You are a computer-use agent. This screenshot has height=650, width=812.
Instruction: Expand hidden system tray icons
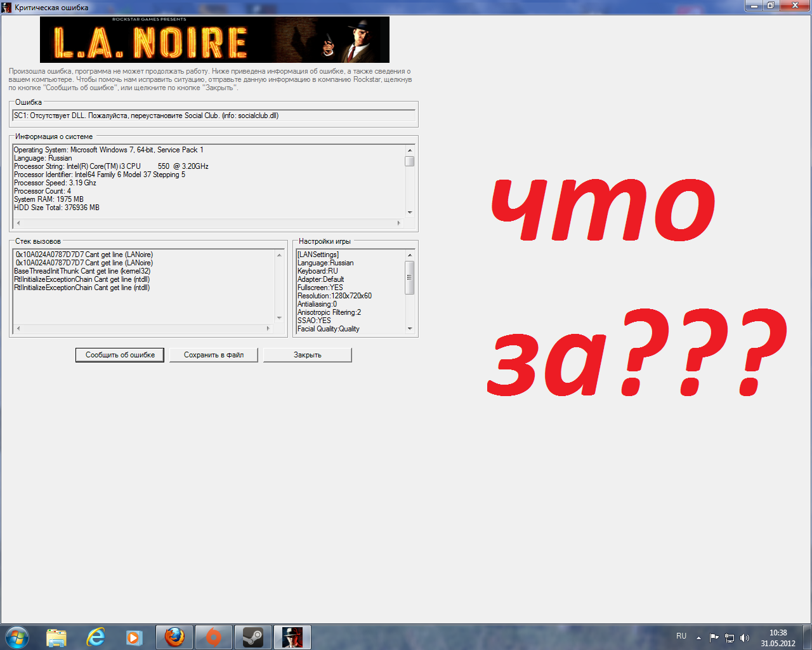point(698,637)
